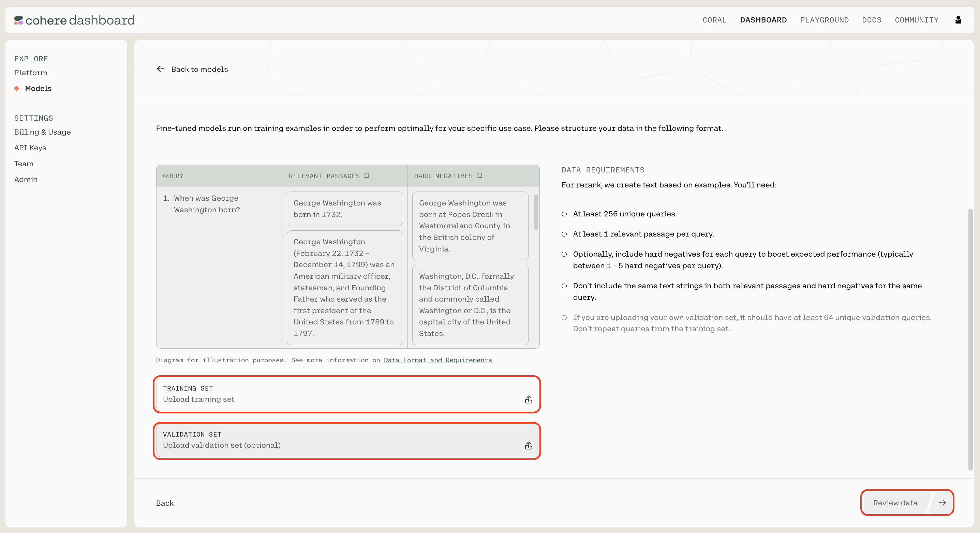Screen dimensions: 980x533
Task: Click the bullet beside 256 unique queries
Action: [x=564, y=214]
